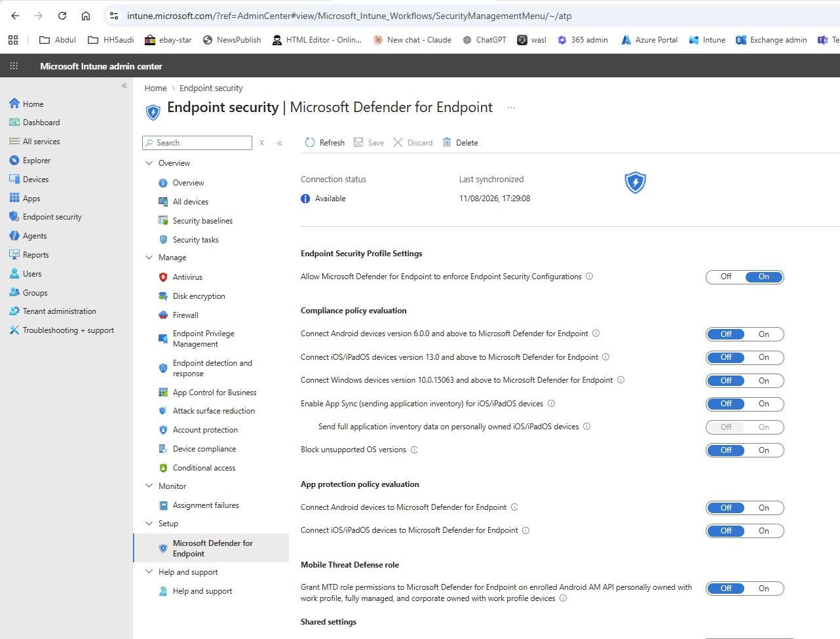The height and width of the screenshot is (639, 840).
Task: Open Disk encryption policies
Action: pyautogui.click(x=199, y=296)
